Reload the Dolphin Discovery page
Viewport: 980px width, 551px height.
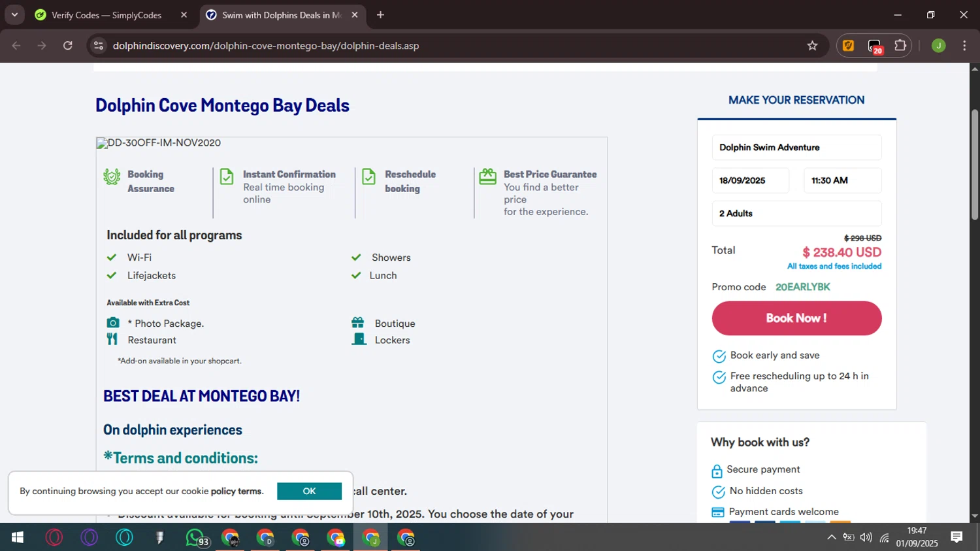tap(68, 46)
